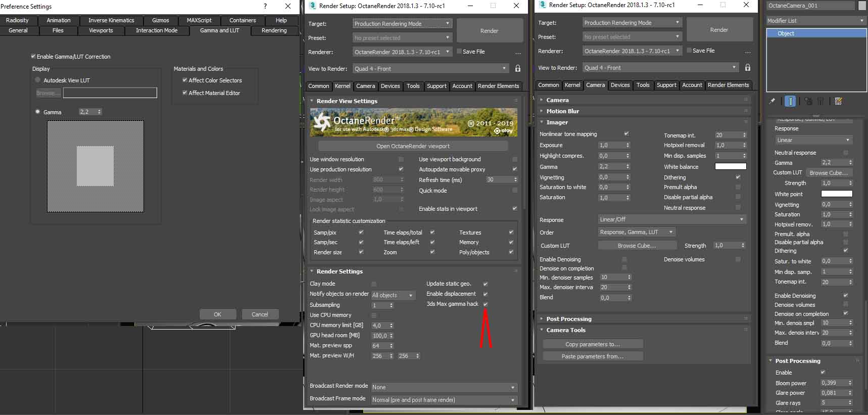The width and height of the screenshot is (868, 415).
Task: Click the Make Unique icon under modifier stack
Action: (808, 101)
